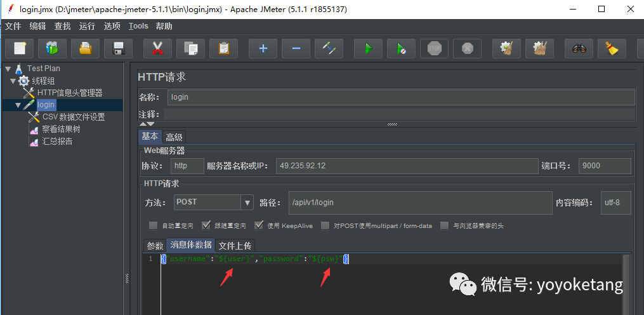Open Search with binoculars icon
The width and height of the screenshot is (644, 315).
click(x=579, y=48)
